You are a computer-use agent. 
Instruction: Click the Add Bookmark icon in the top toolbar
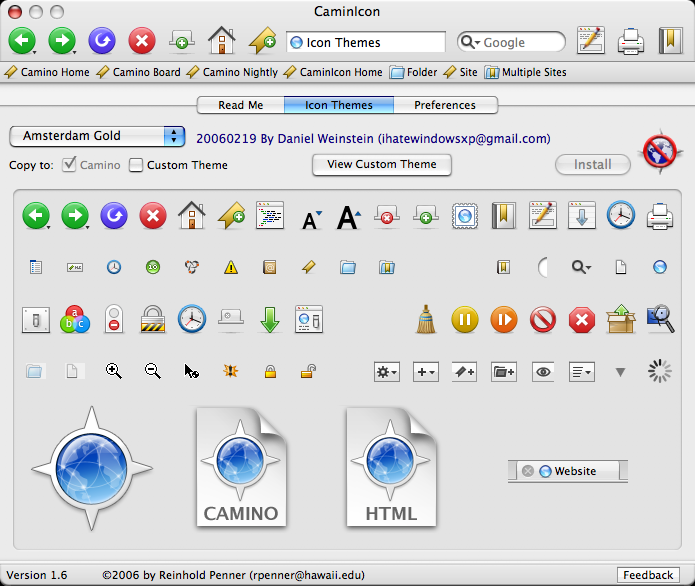[x=262, y=41]
